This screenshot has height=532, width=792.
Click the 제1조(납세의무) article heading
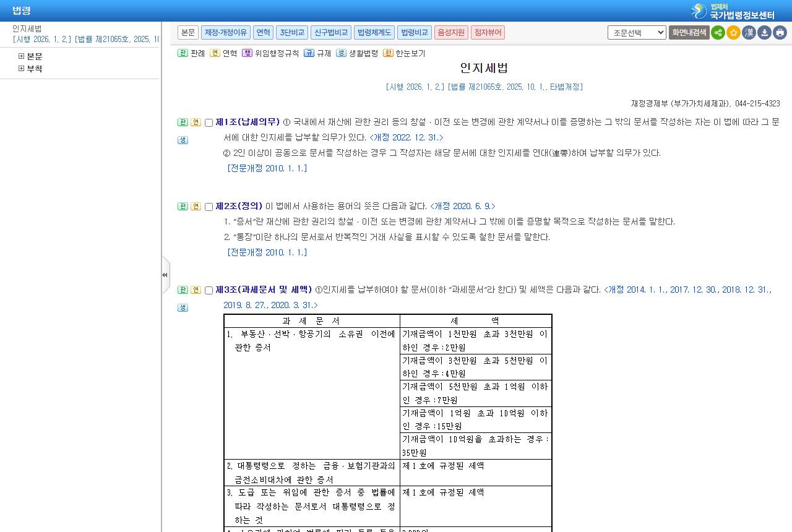coord(247,122)
